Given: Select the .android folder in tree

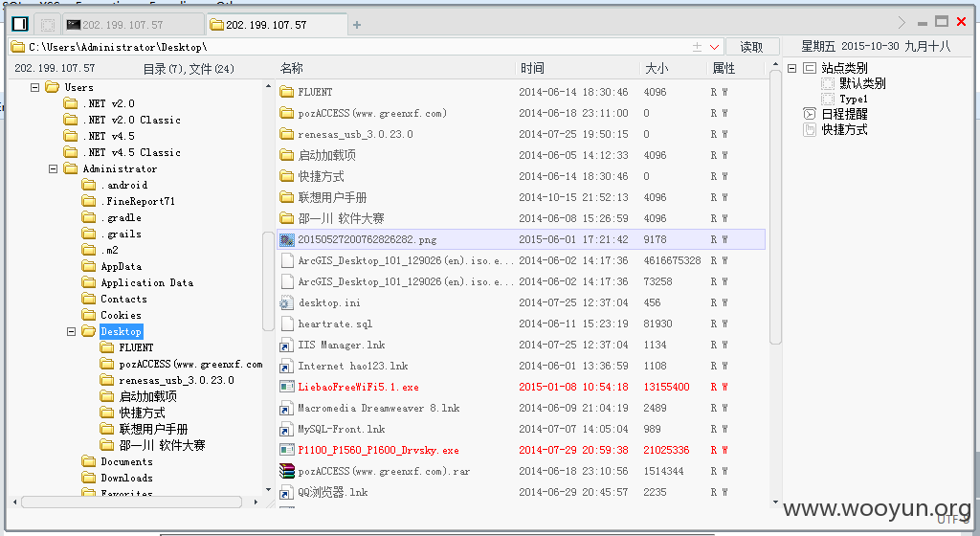Looking at the screenshot, I should point(116,185).
